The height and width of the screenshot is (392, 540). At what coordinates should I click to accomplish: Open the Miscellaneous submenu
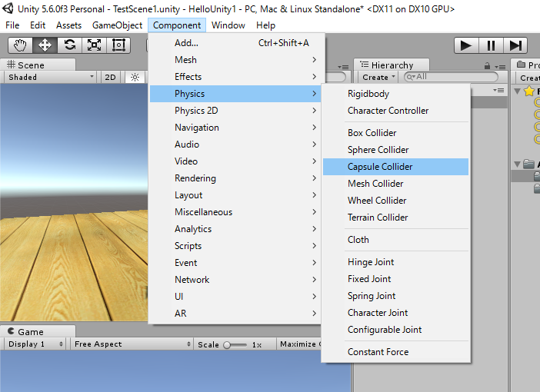pos(235,211)
